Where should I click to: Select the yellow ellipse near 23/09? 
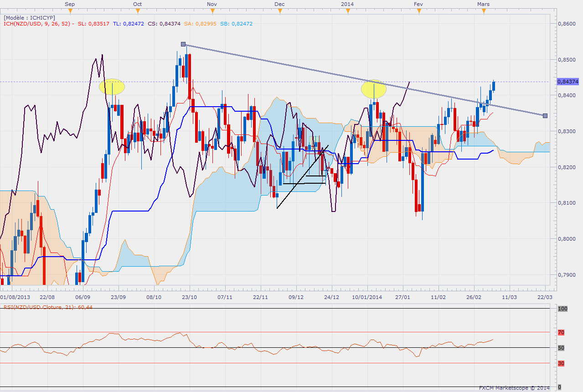point(112,86)
